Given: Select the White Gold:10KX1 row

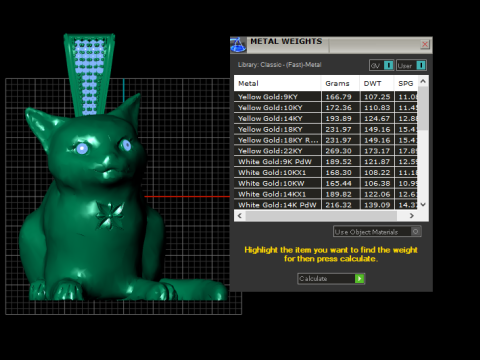Looking at the screenshot, I should pos(326,173).
